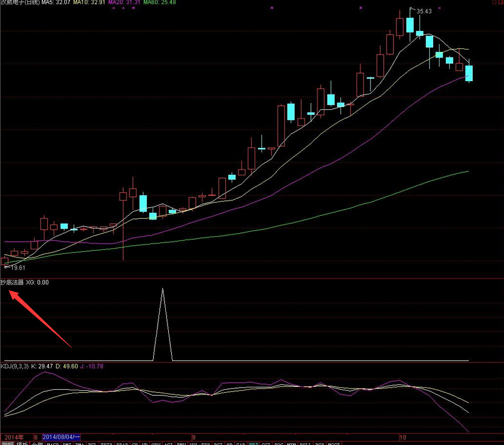Click the 2014/08/04 date label
The image size is (504, 445).
(x=60, y=437)
